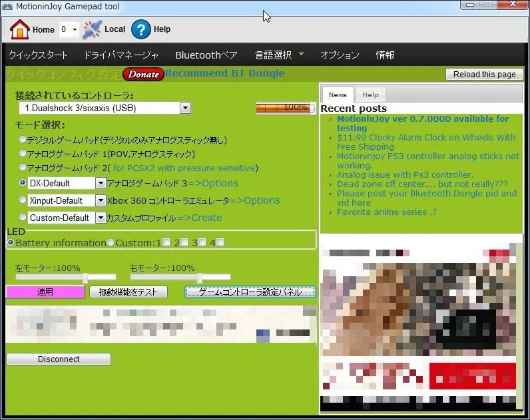Open Analog issue with Ps3 controller post
Screen dimensions: 530x420
(x=405, y=174)
